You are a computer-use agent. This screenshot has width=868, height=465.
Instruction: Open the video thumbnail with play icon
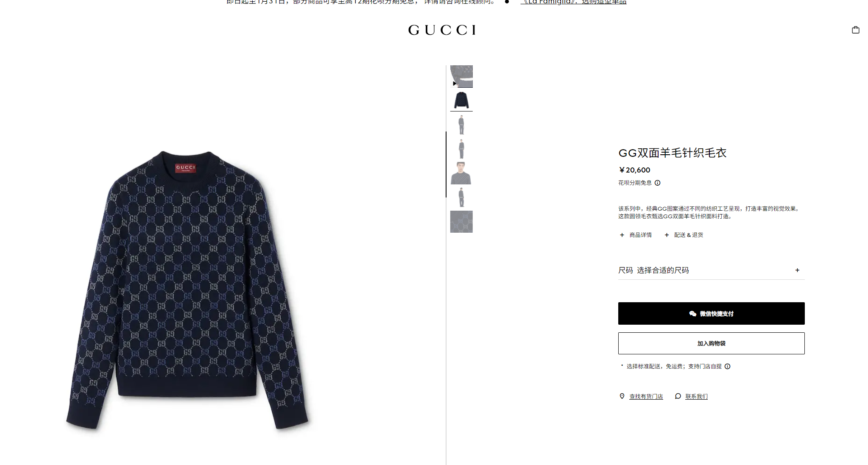(461, 76)
